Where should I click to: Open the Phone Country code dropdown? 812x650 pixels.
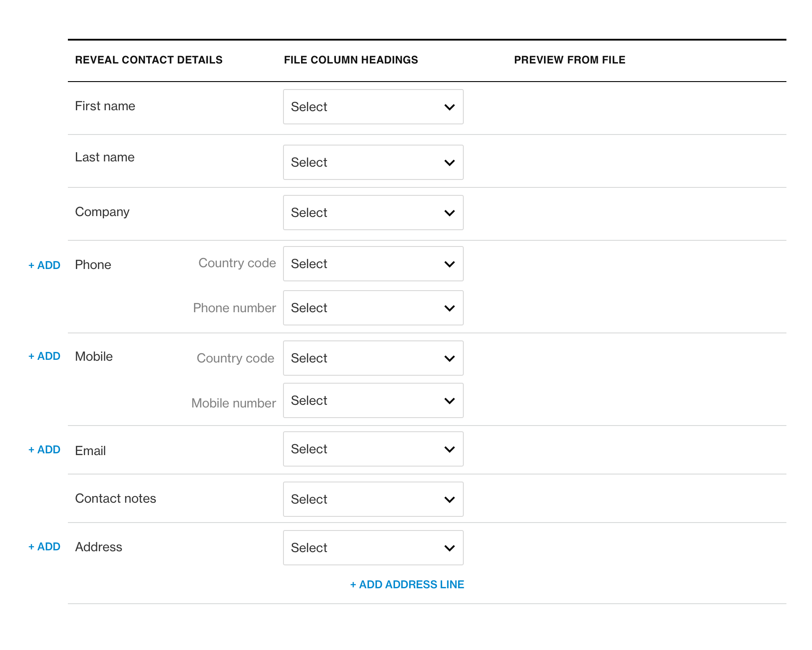(373, 264)
